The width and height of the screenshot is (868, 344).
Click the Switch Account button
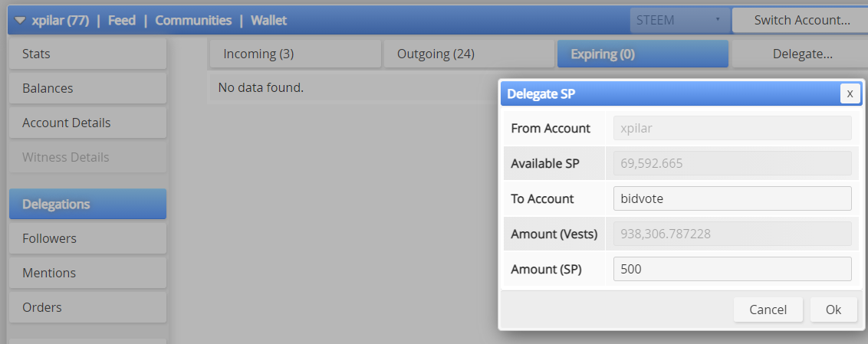tap(801, 20)
